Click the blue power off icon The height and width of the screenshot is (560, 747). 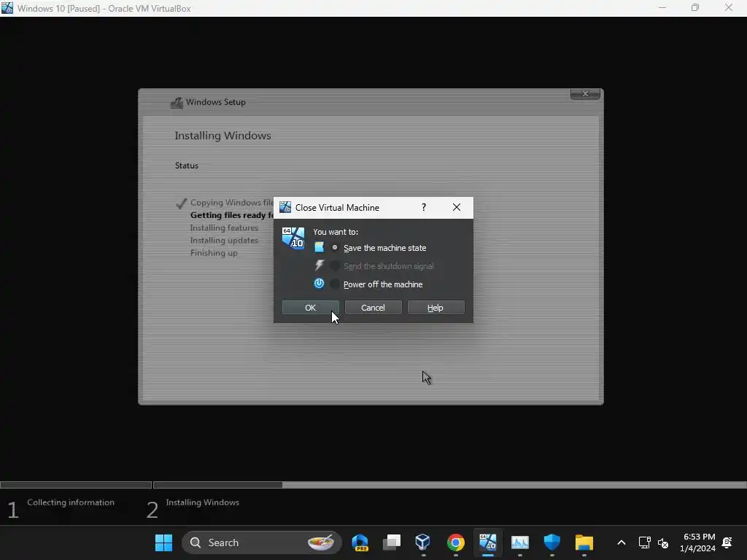pos(320,284)
